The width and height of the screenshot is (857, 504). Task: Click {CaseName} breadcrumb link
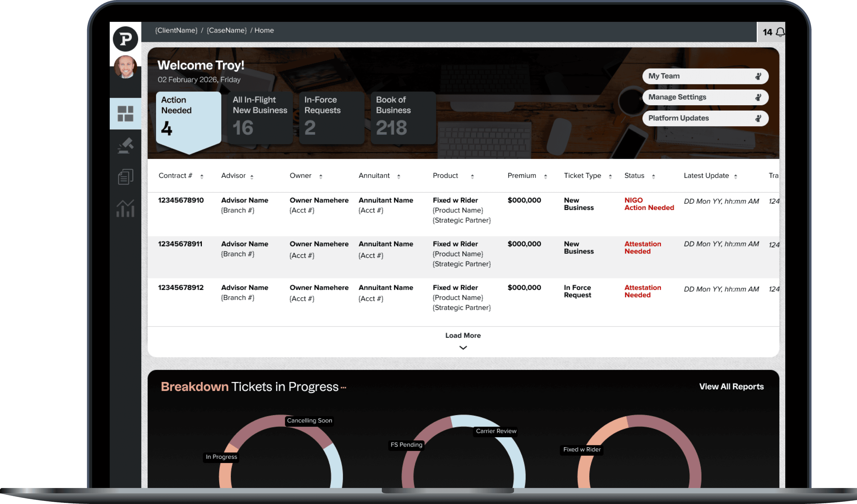point(226,30)
